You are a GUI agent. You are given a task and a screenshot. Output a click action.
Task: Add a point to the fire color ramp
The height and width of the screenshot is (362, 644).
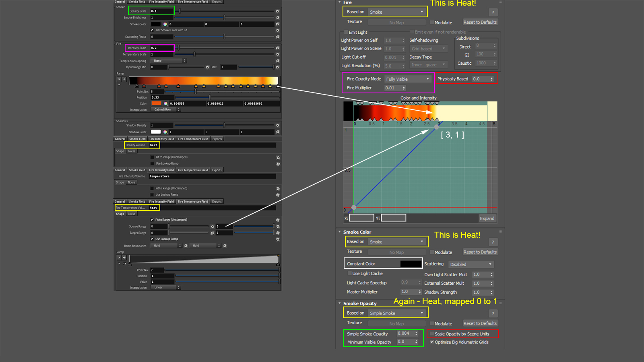pyautogui.click(x=124, y=79)
